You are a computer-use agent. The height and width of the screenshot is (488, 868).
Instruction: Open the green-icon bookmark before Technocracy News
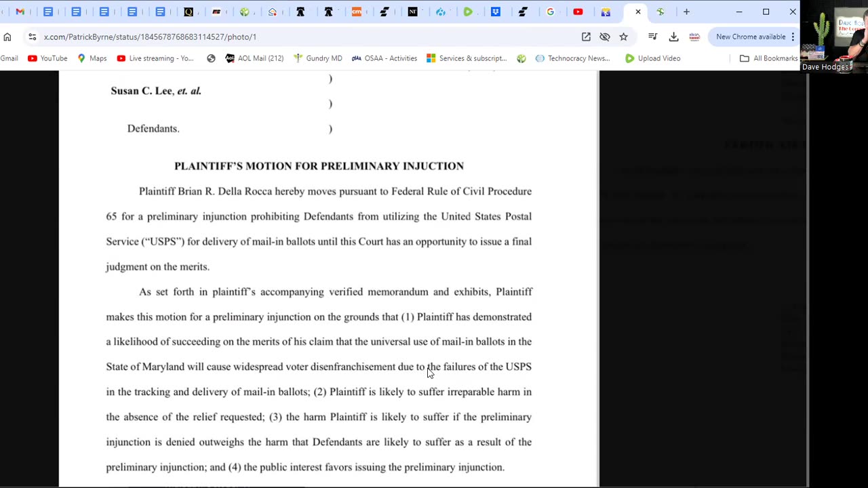point(521,58)
